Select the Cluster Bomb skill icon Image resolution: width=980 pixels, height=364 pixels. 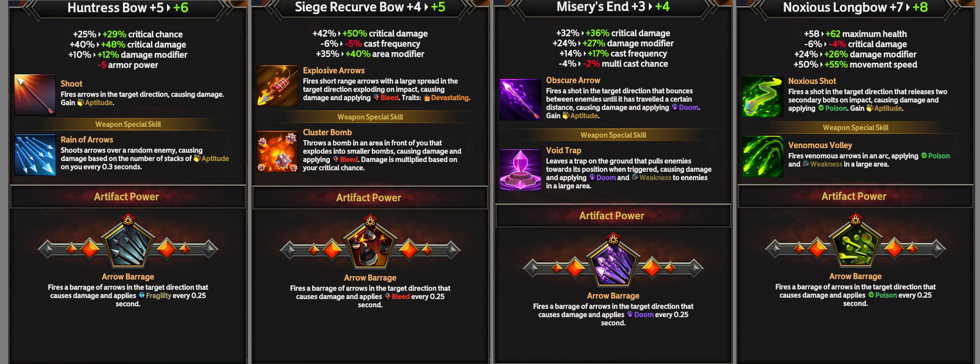tap(277, 151)
